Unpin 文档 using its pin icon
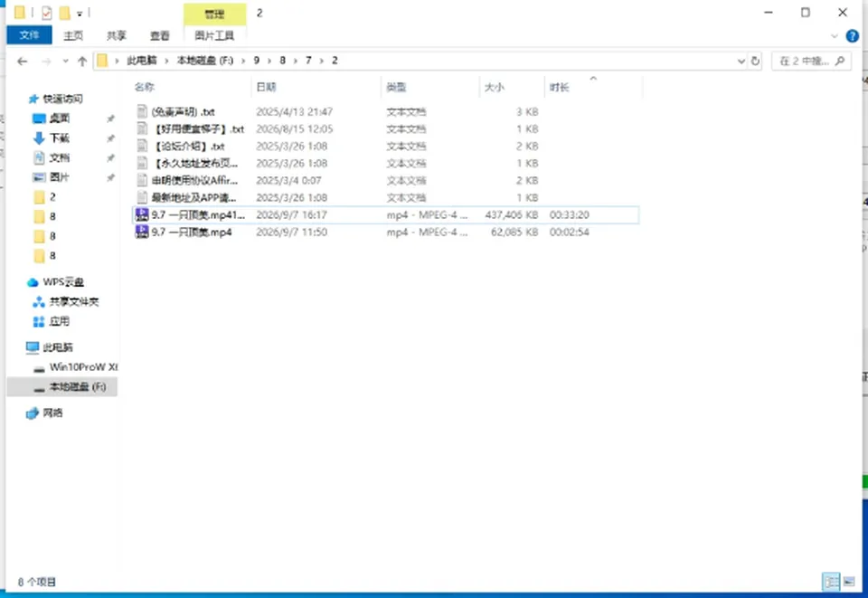 coord(110,157)
